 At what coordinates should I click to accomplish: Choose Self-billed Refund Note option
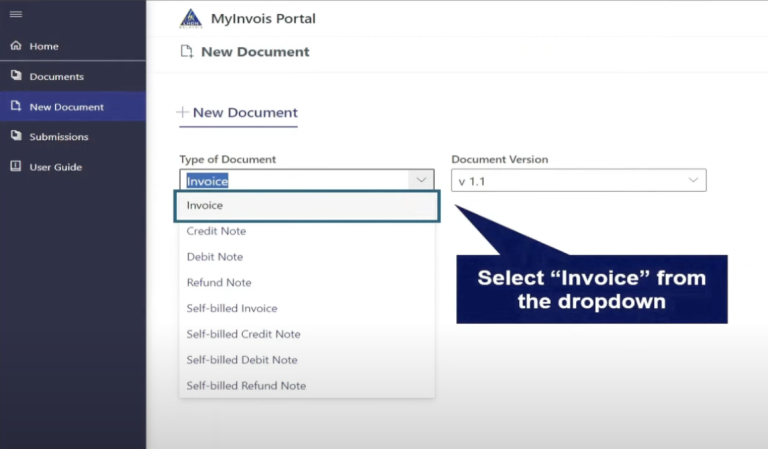pos(307,386)
